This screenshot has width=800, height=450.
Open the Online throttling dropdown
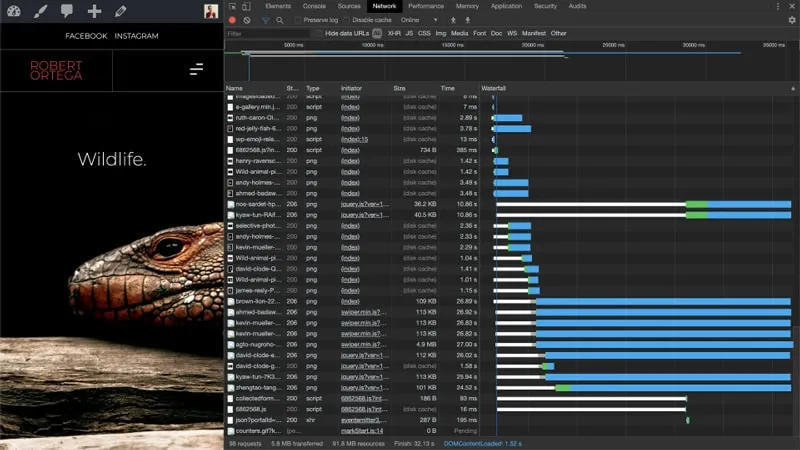[419, 19]
